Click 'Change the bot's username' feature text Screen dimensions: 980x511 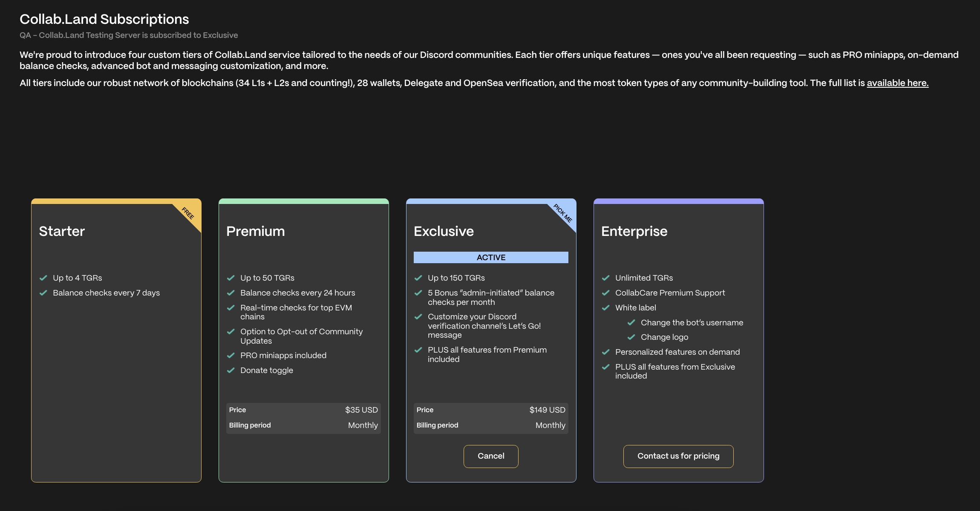(692, 323)
